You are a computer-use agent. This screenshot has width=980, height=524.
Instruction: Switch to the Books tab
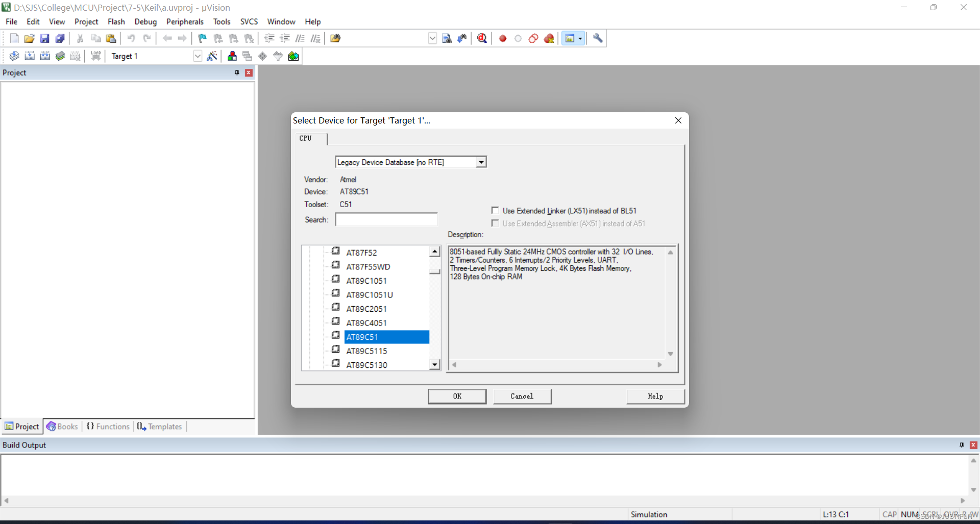pos(62,427)
